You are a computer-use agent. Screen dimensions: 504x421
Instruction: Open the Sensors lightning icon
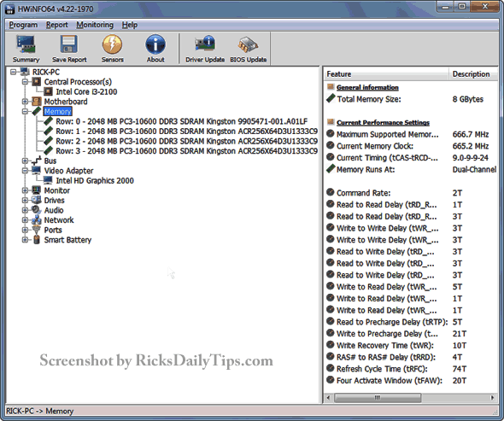112,44
